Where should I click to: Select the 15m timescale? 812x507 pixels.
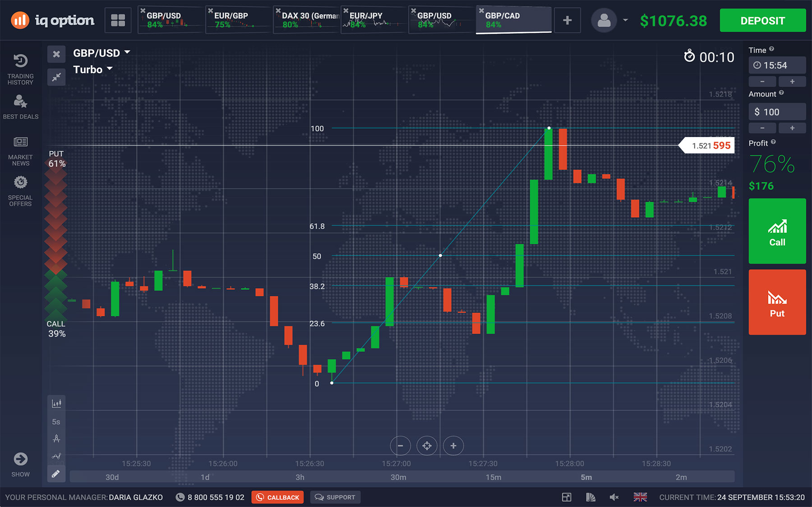(x=494, y=477)
